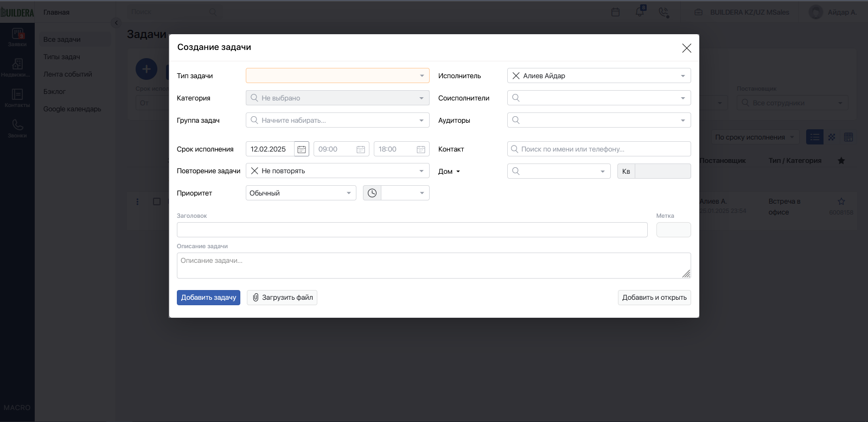This screenshot has height=422, width=868.
Task: Click into the Заголовок input field
Action: pyautogui.click(x=412, y=230)
